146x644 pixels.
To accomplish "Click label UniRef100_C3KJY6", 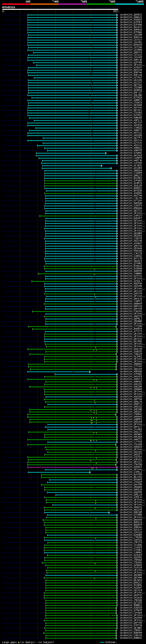I will tap(131, 198).
